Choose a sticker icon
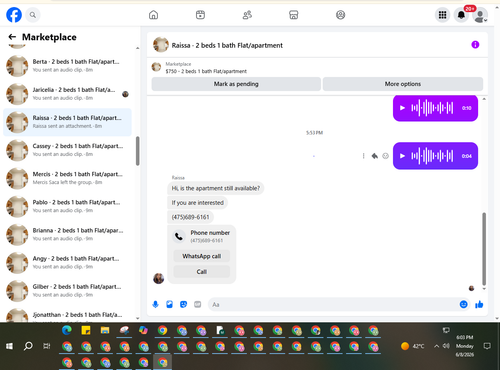The width and height of the screenshot is (500, 370). point(183,304)
